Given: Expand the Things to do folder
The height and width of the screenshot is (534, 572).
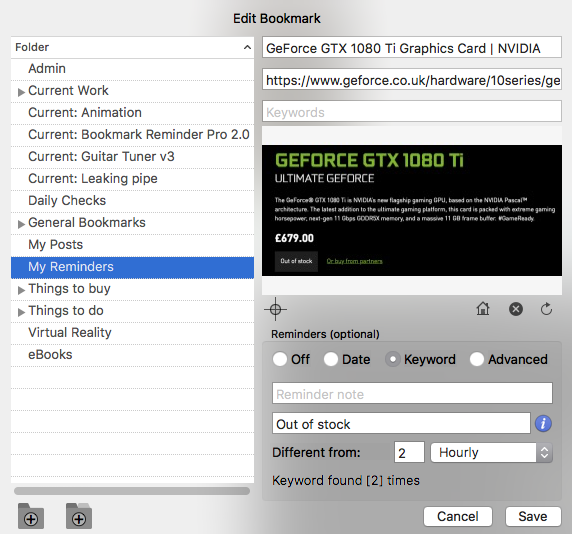Looking at the screenshot, I should (21, 312).
